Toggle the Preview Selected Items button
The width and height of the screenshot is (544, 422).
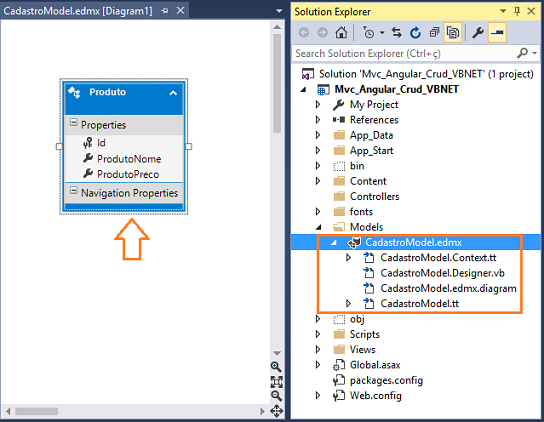(497, 33)
